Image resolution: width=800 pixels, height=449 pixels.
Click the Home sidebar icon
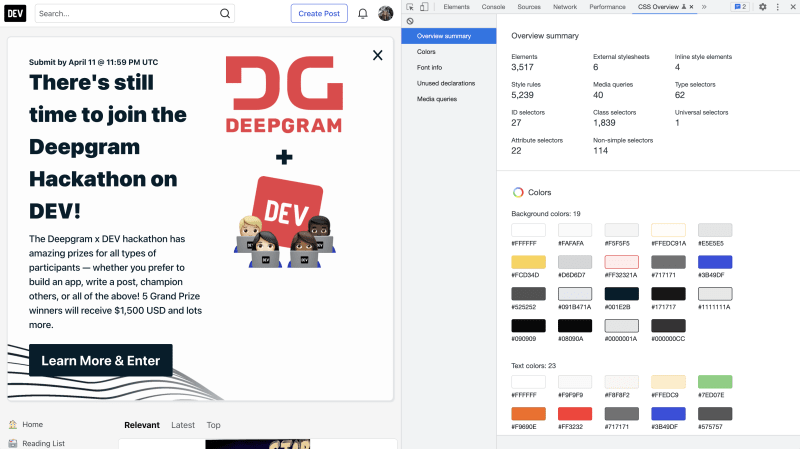coord(13,425)
